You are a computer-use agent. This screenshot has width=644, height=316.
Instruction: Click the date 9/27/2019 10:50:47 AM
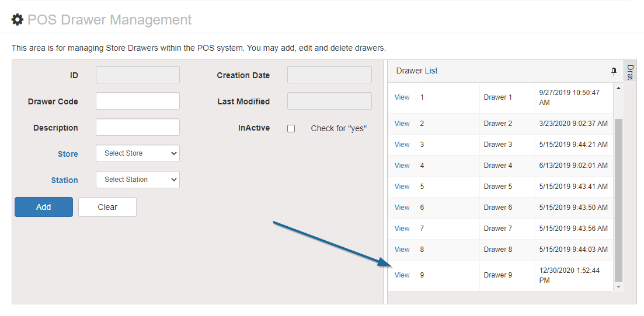569,98
